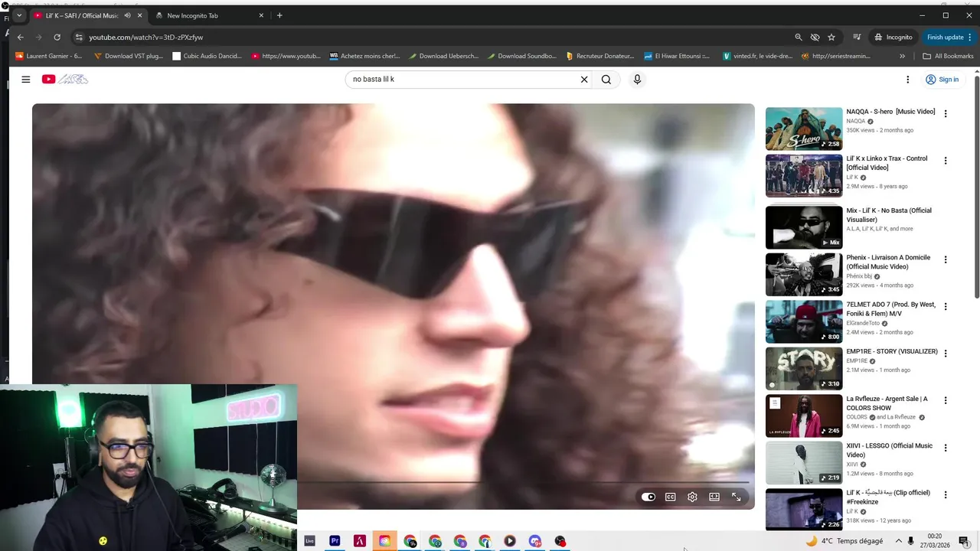Select the Lil' K – SAFI tab
980x551 pixels.
coord(82,15)
